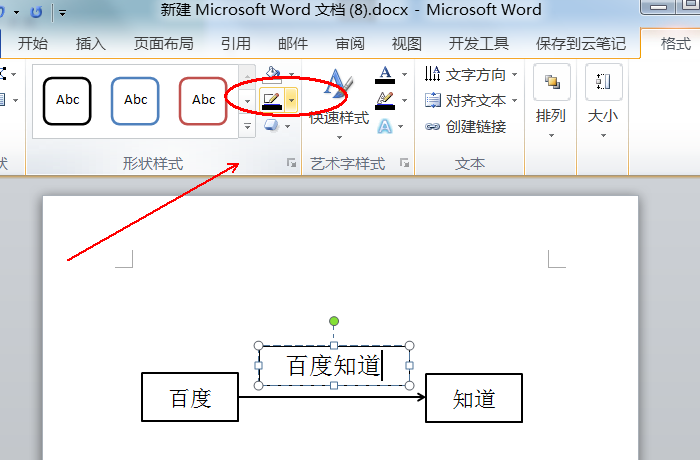Expand the Text Outline dropdown arrow
The image size is (700, 460).
point(404,100)
